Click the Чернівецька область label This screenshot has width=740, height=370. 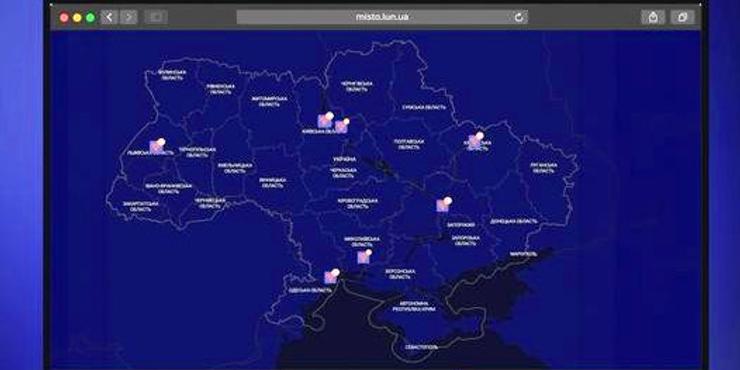(210, 203)
